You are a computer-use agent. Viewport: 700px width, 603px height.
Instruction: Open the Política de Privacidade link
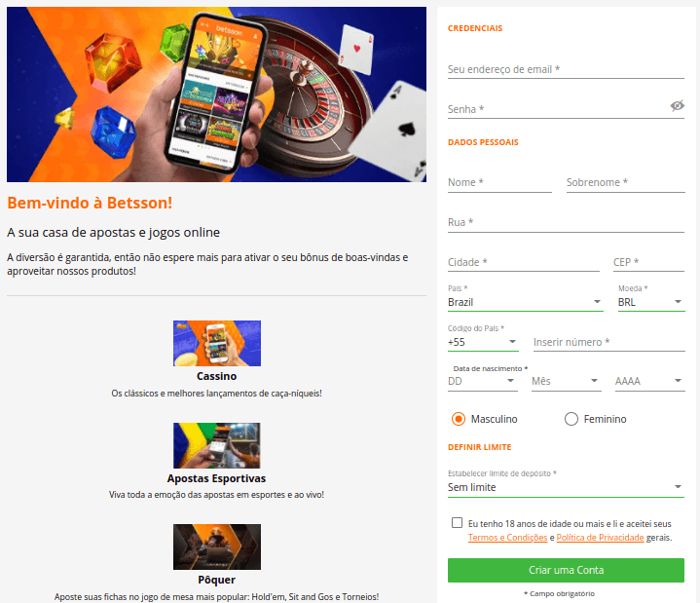pyautogui.click(x=600, y=538)
